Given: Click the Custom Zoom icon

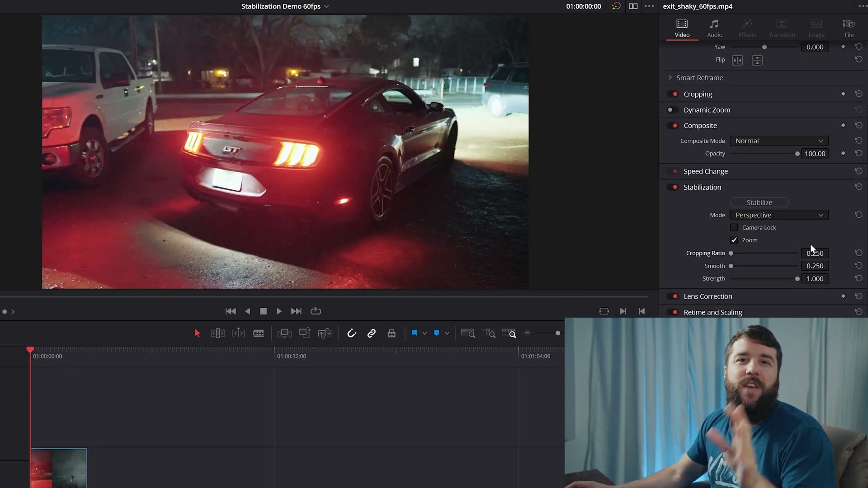Looking at the screenshot, I should (x=509, y=333).
